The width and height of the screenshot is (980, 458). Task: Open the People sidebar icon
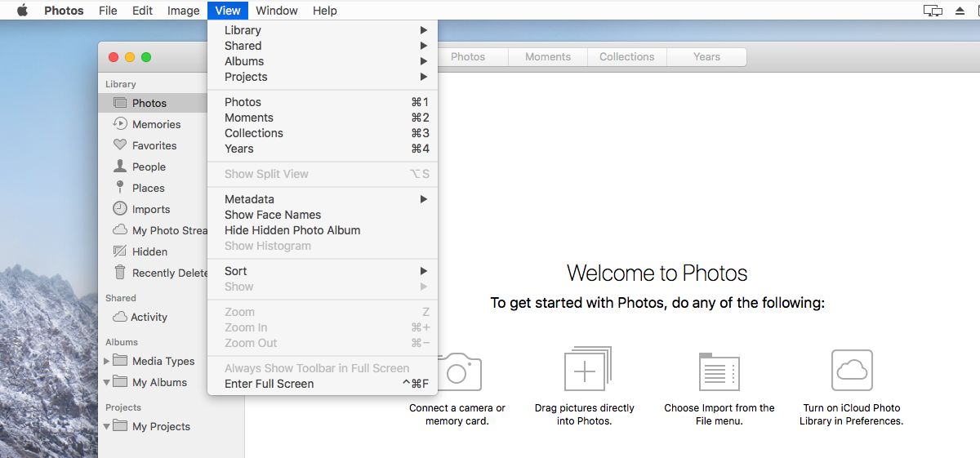120,167
